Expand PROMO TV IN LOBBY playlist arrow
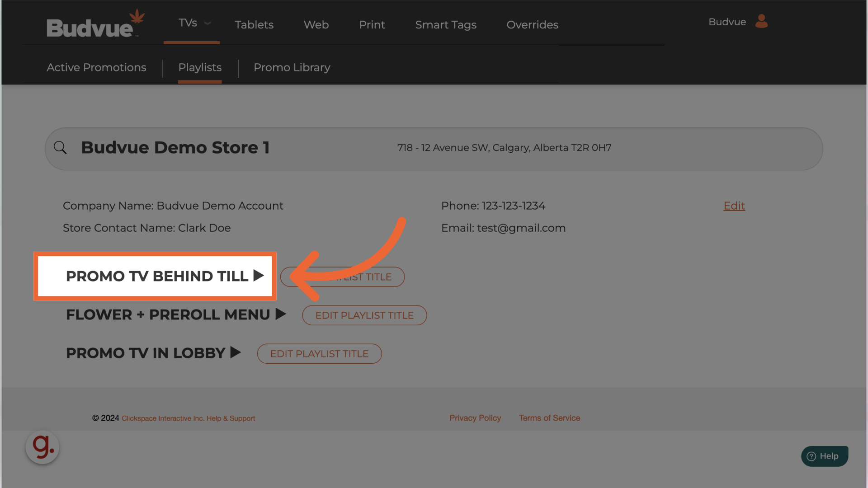This screenshot has height=488, width=868. tap(236, 352)
